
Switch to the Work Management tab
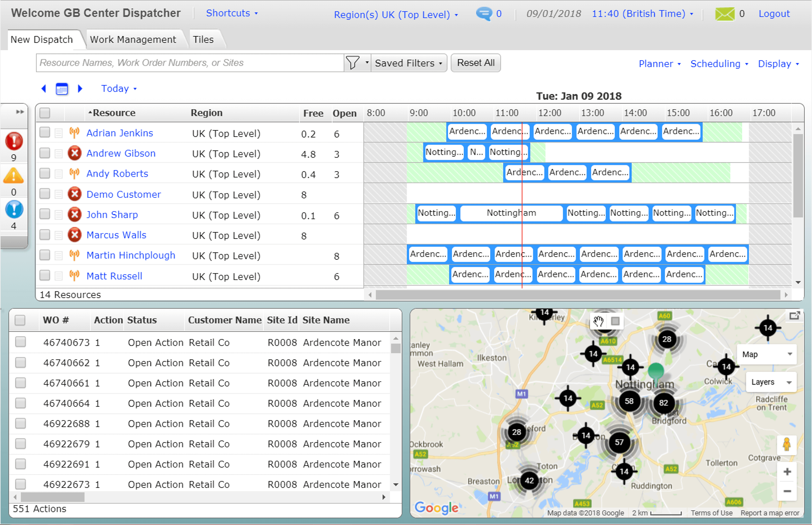pyautogui.click(x=133, y=40)
